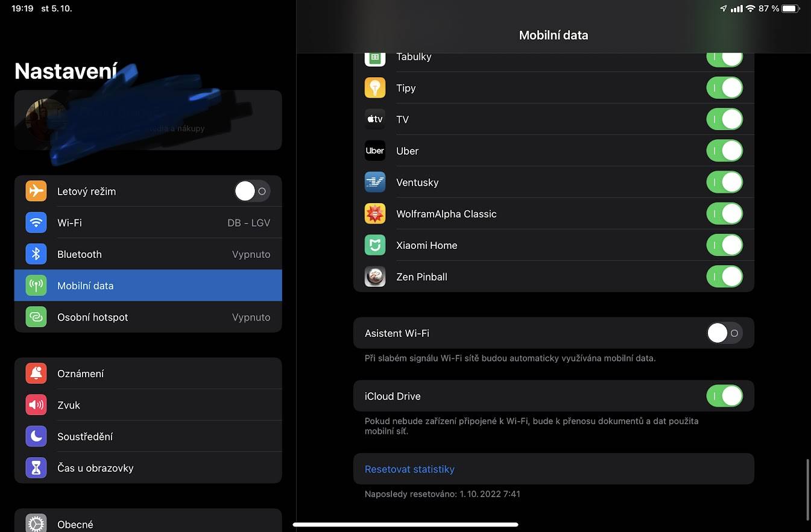Toggle Xiaomi Home data switch
Screen dimensions: 811x532
click(724, 245)
